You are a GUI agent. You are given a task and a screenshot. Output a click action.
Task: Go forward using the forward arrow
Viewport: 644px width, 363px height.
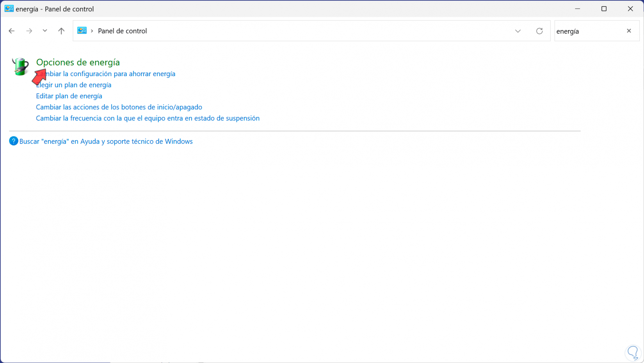click(29, 31)
